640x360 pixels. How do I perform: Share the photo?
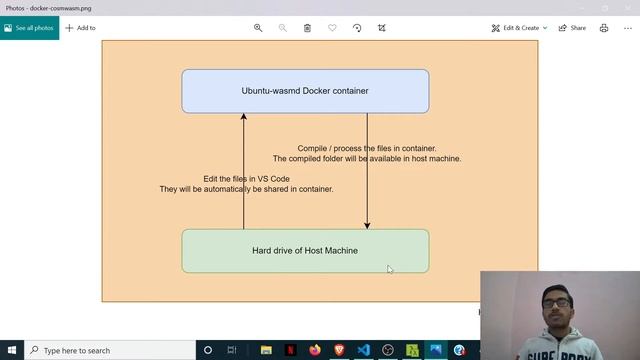(572, 28)
